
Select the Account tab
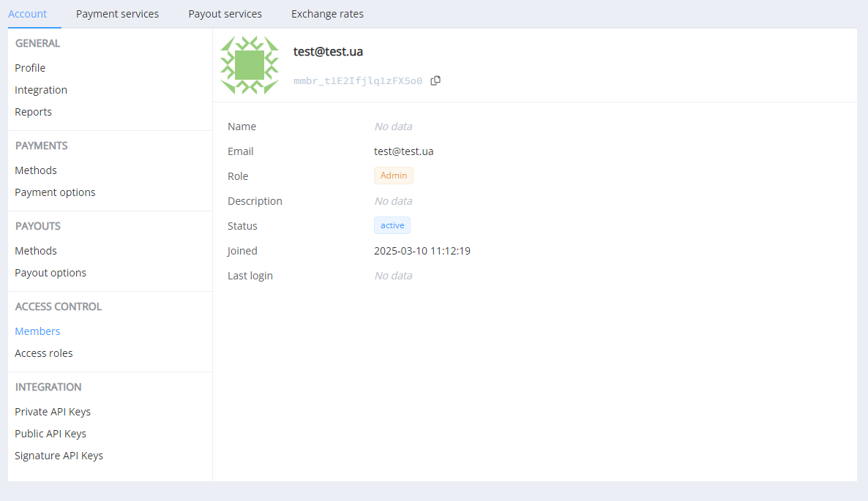[28, 14]
